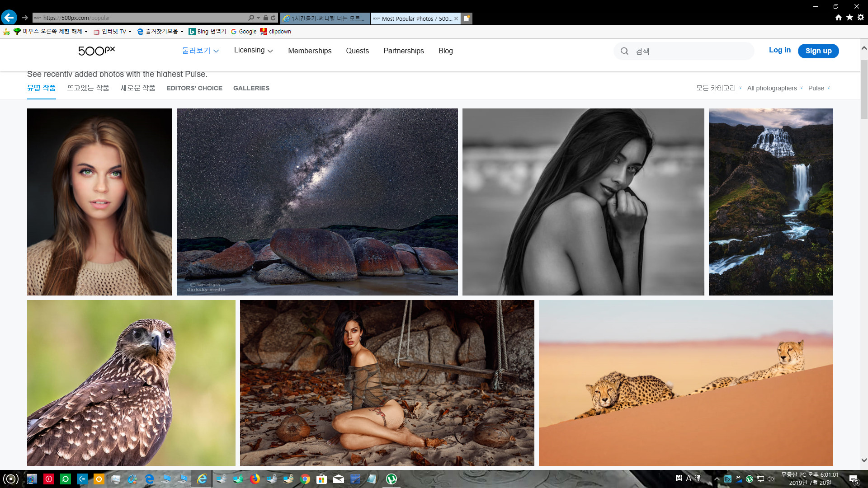Open the taskbar start circle button
The image size is (868, 488).
tap(11, 479)
